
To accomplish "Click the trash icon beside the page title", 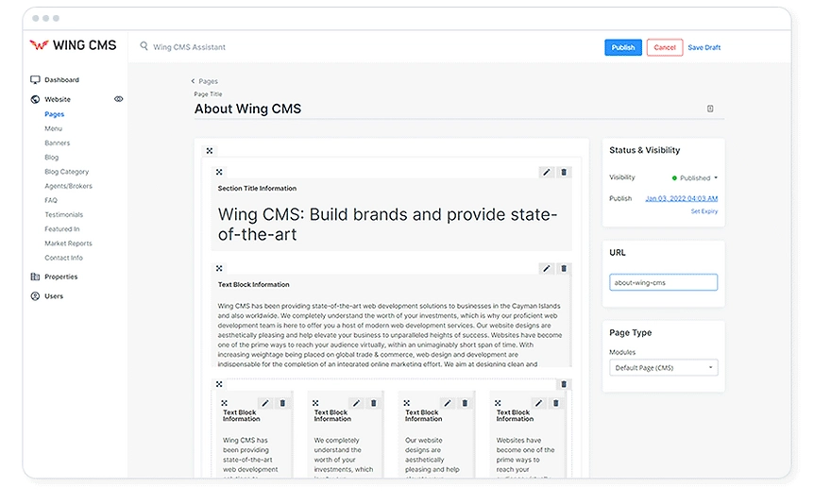I will click(710, 109).
